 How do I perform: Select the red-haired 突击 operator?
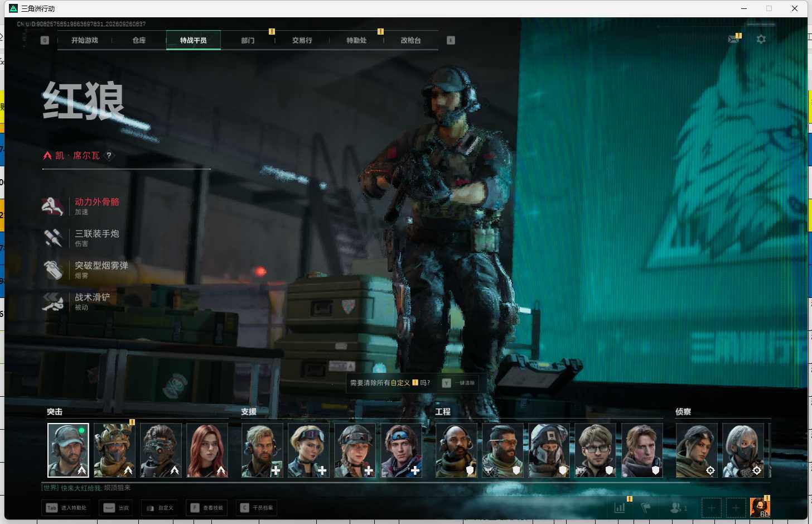coord(207,450)
